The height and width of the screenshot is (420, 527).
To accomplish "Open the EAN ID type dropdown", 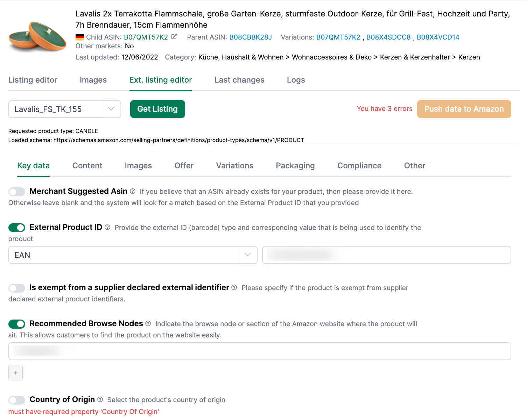I will 133,255.
